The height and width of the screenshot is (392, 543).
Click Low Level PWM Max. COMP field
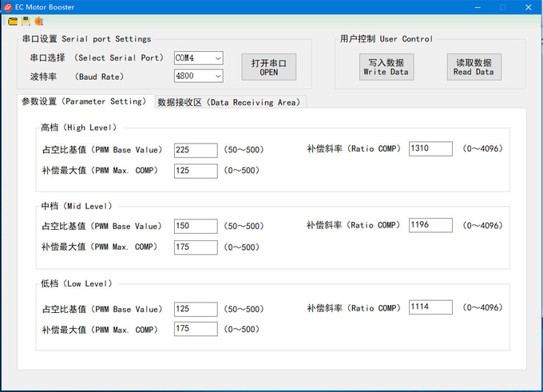(x=196, y=329)
